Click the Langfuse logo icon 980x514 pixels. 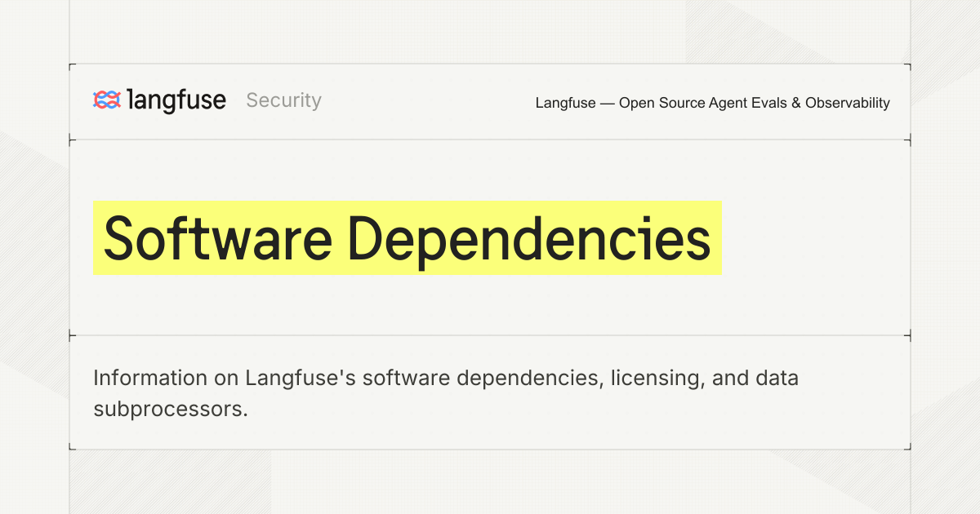coord(107,100)
